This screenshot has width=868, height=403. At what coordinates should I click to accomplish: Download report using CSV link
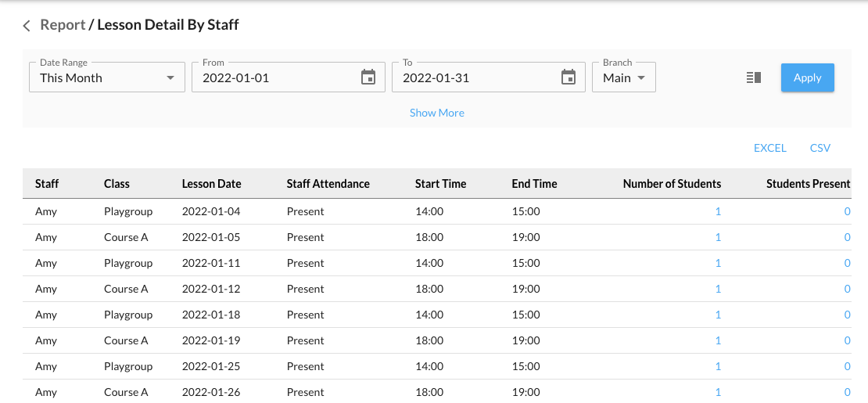coord(820,148)
